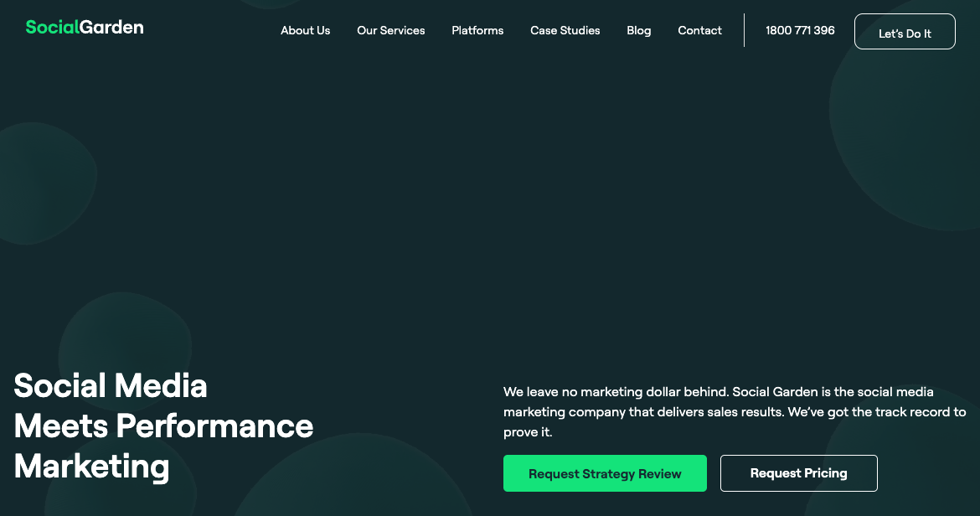Click the SocialGarden logo
980x516 pixels.
[85, 27]
